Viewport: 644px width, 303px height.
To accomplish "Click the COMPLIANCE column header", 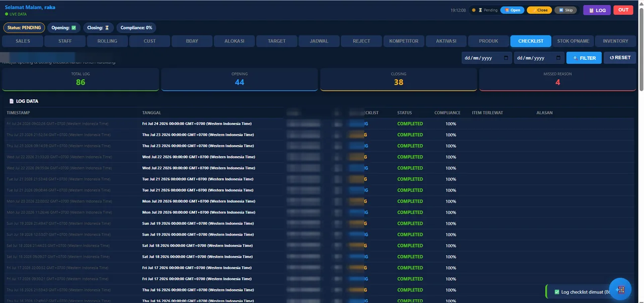I will [447, 113].
